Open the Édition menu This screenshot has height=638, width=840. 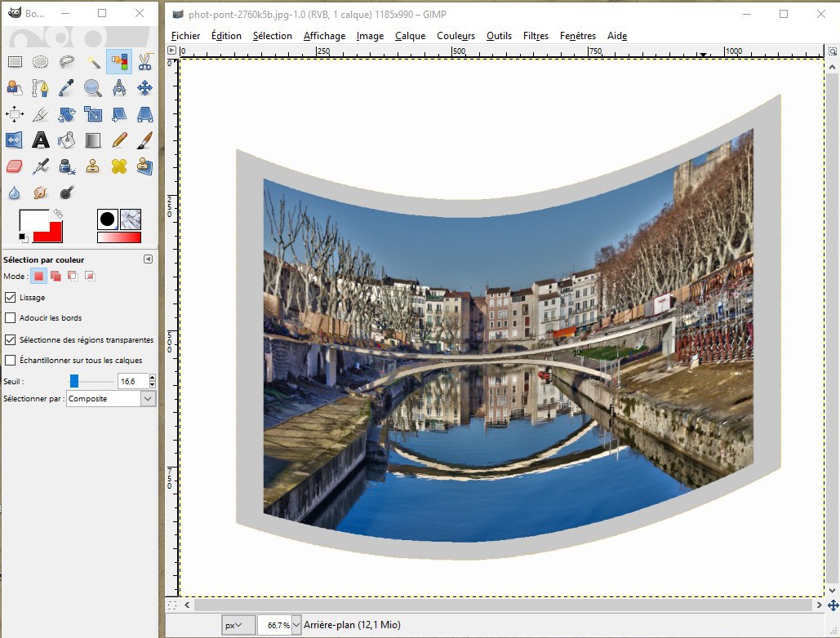[x=226, y=36]
